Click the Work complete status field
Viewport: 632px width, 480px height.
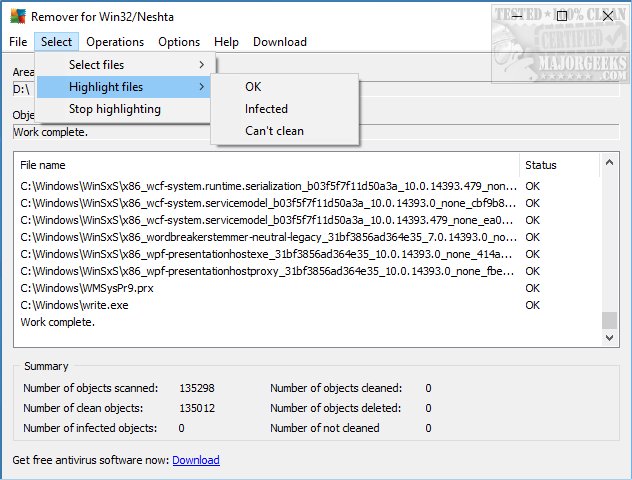316,132
